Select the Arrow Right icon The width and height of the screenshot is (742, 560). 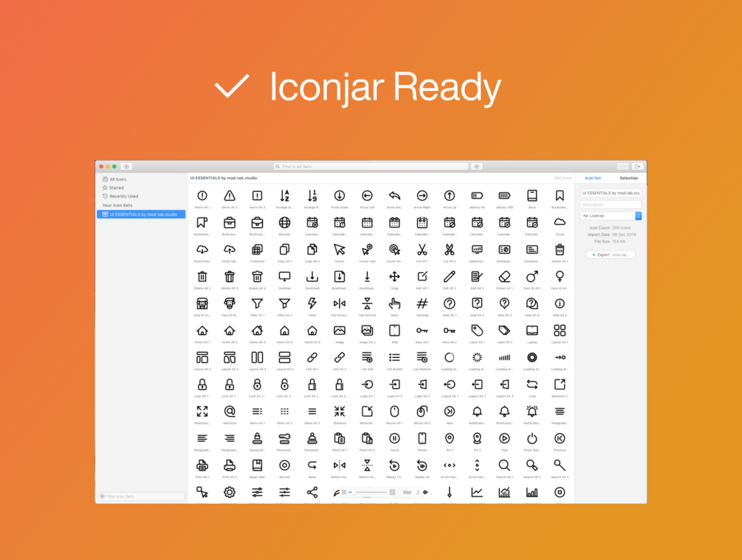[422, 196]
